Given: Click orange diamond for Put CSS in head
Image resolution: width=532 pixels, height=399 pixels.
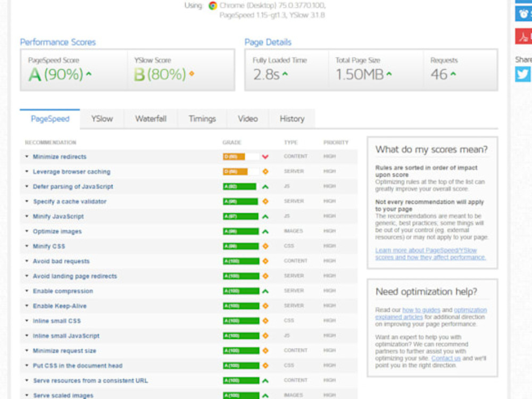Looking at the screenshot, I should click(265, 366).
